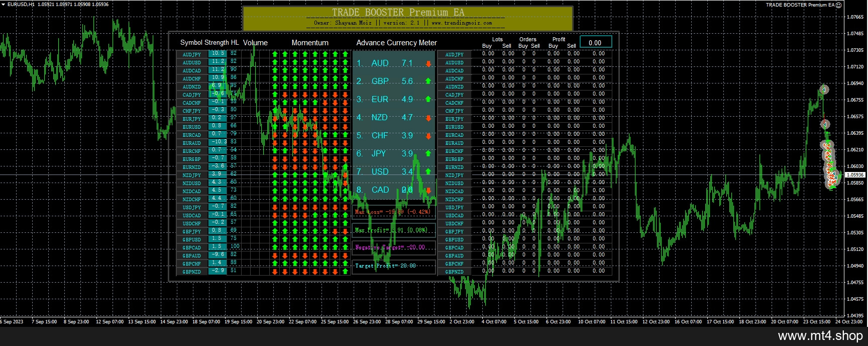This screenshot has width=868, height=346.
Task: Click the last momentum arrow in the GBPJPY row
Action: 345,231
